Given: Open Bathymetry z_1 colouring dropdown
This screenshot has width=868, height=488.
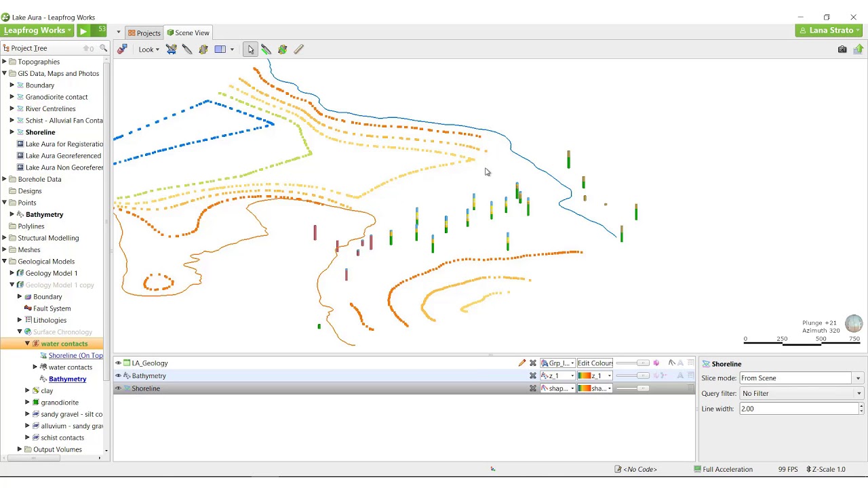Looking at the screenshot, I should pos(558,375).
